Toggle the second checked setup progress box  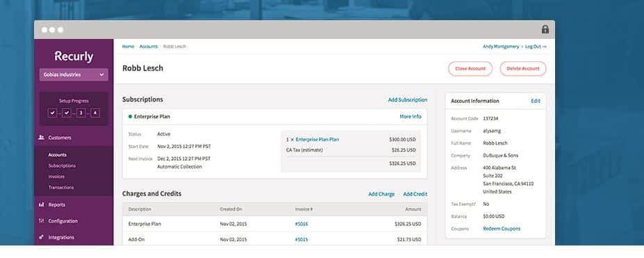click(67, 113)
